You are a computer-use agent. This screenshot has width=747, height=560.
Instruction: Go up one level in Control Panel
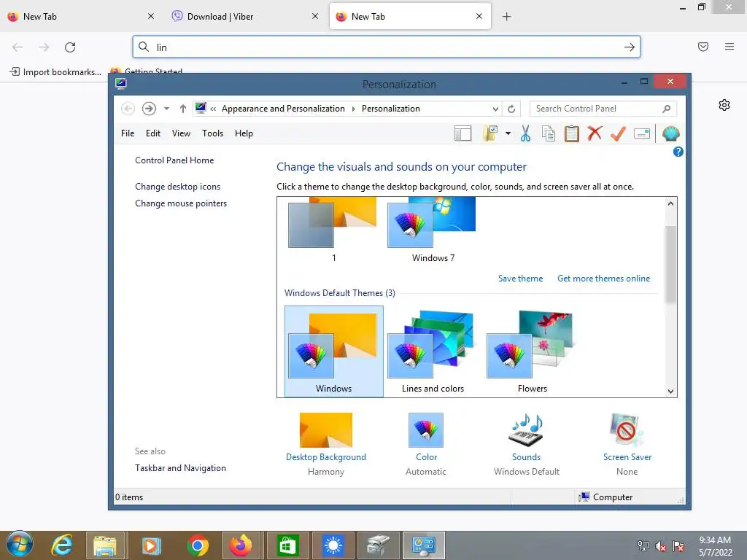(183, 109)
